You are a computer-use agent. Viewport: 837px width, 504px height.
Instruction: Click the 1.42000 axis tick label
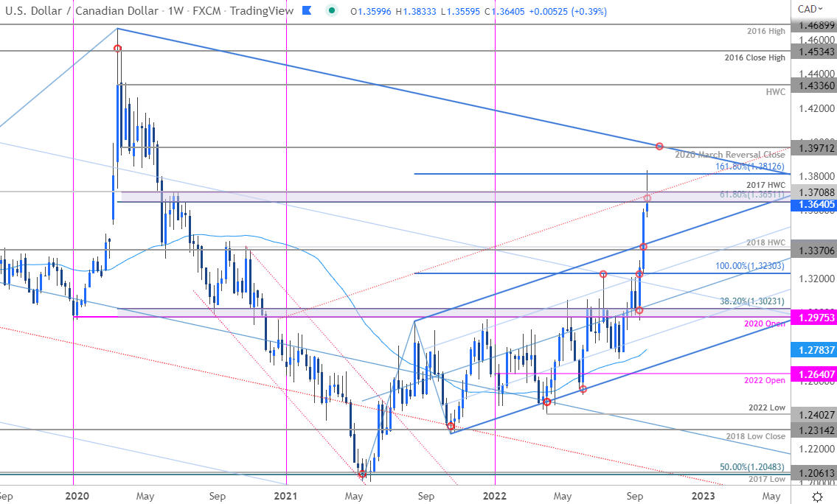coord(816,108)
